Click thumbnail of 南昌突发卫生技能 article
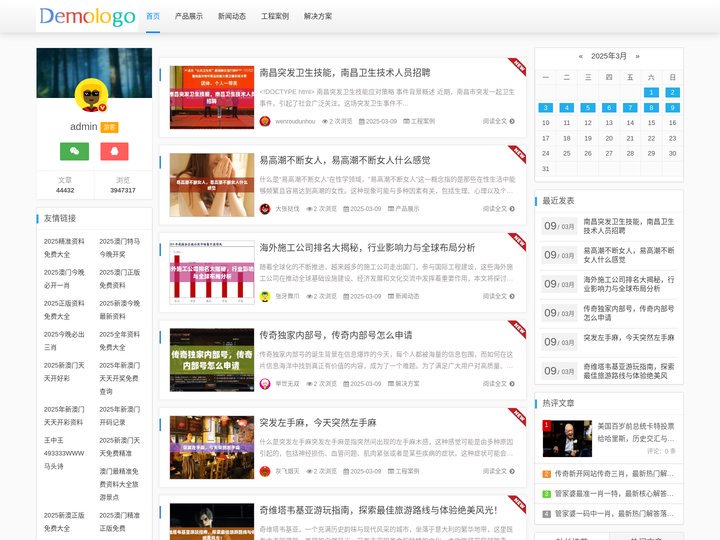Image resolution: width=720 pixels, height=540 pixels. 212,97
